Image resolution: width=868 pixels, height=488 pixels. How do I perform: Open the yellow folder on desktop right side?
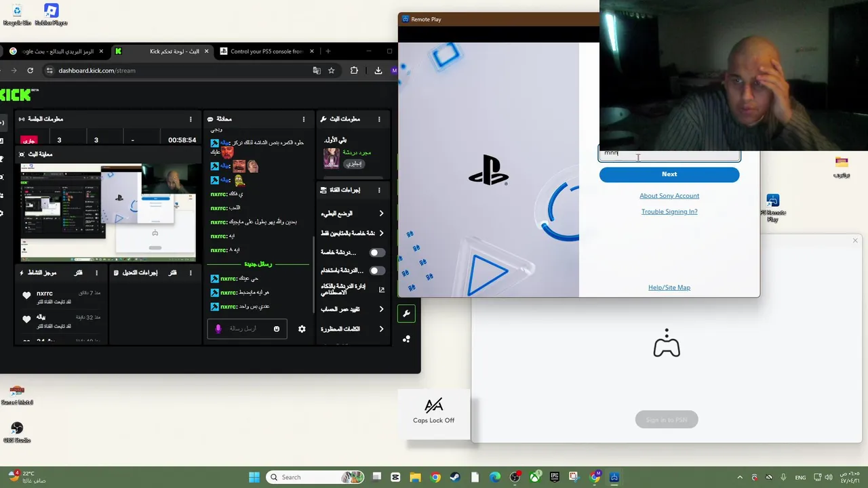click(x=842, y=167)
